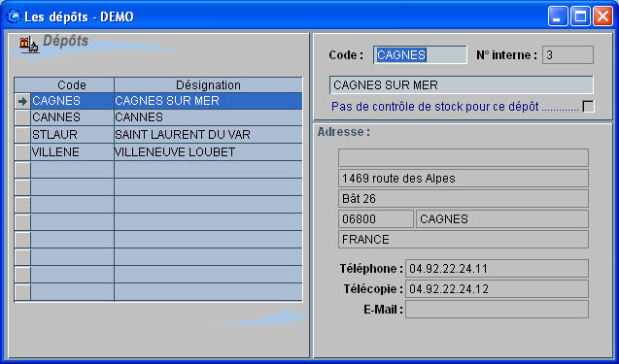
Task: Click the 'Bât 26' address field
Action: click(x=464, y=199)
